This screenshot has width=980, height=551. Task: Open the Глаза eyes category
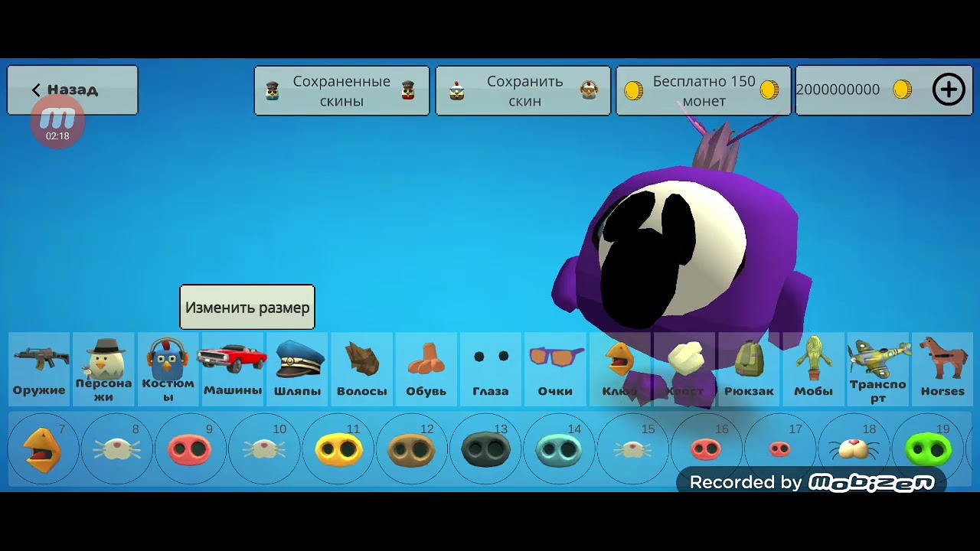pyautogui.click(x=491, y=369)
